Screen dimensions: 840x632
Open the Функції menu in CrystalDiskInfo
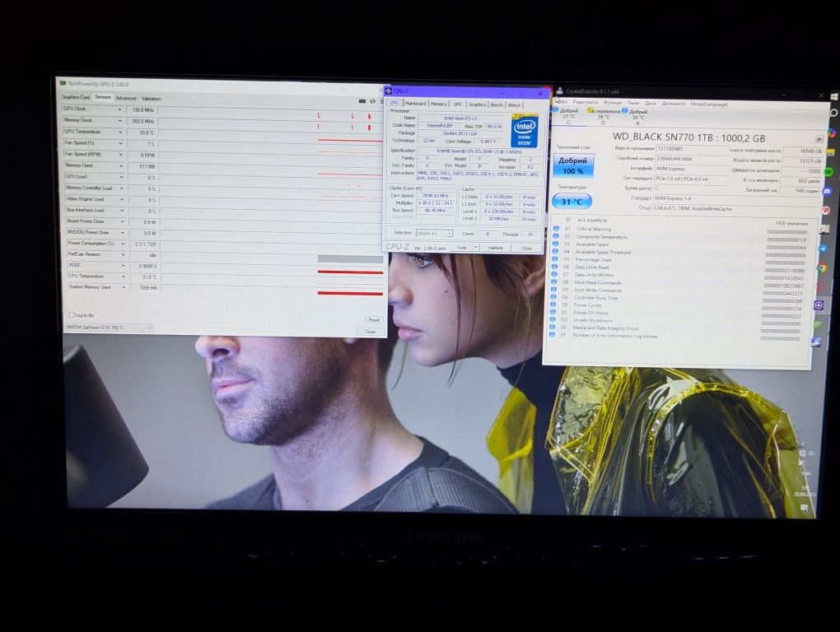coord(613,102)
